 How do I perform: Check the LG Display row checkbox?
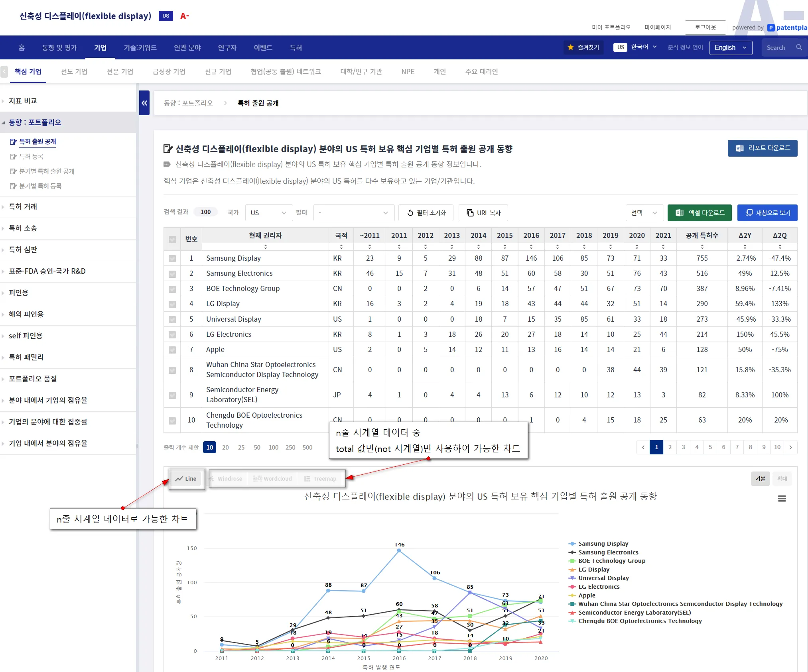172,305
